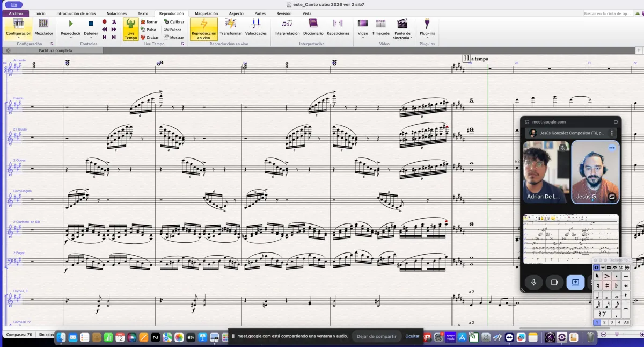644x347 pixels.
Task: Expand the Configuración dropdown
Action: click(x=19, y=34)
